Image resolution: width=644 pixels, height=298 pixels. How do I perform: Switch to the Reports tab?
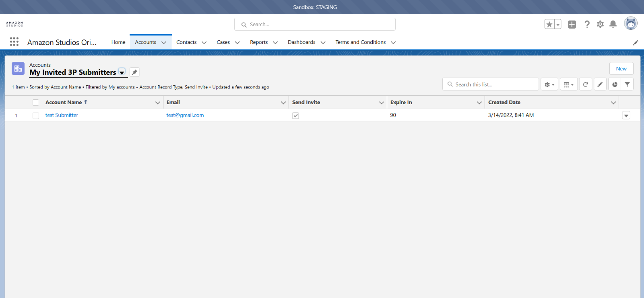point(259,42)
